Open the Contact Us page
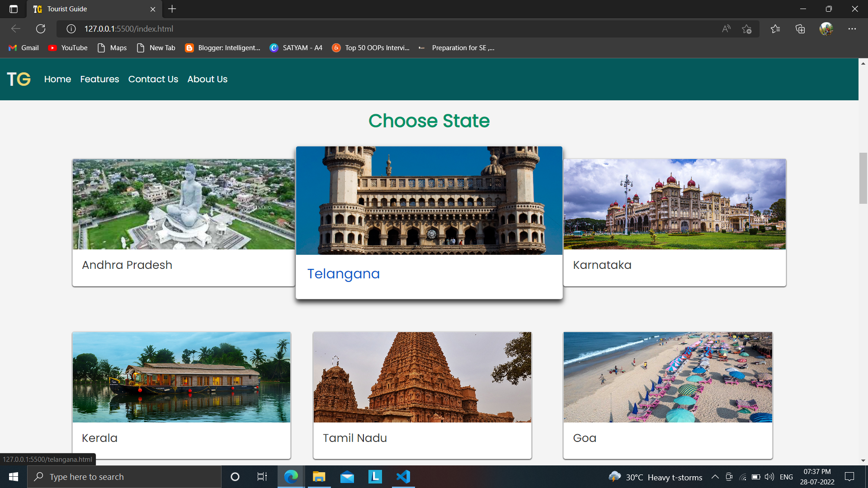Viewport: 868px width, 488px height. pyautogui.click(x=153, y=79)
